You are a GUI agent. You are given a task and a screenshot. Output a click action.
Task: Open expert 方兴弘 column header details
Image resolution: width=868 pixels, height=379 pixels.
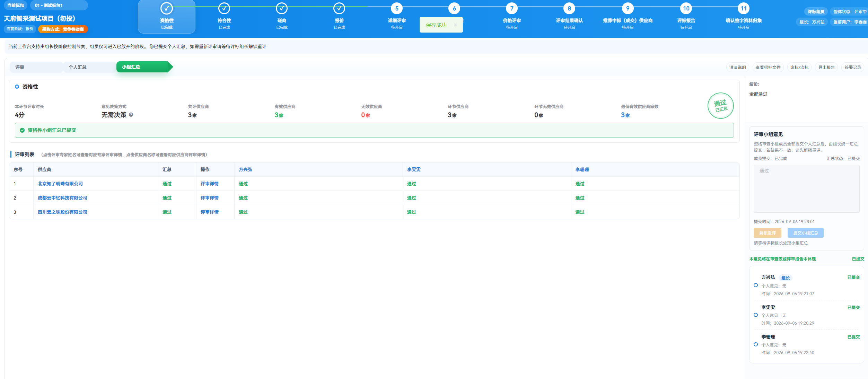click(x=245, y=170)
